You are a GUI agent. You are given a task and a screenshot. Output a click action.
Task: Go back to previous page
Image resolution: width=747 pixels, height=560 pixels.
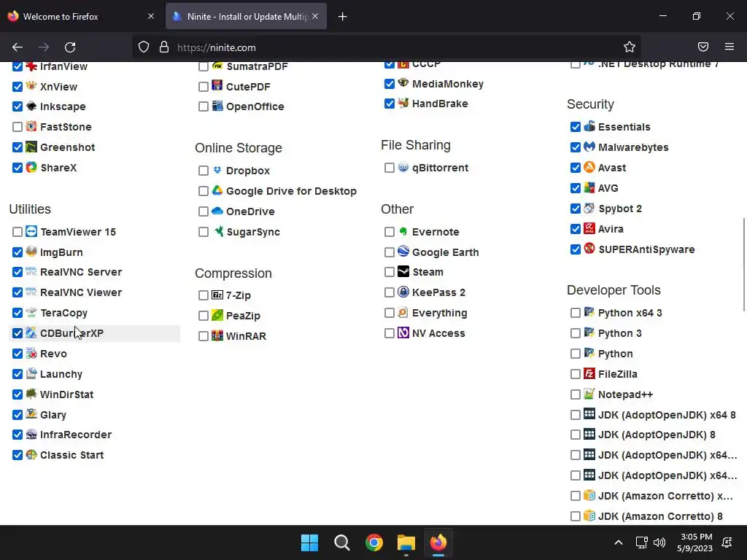point(18,47)
